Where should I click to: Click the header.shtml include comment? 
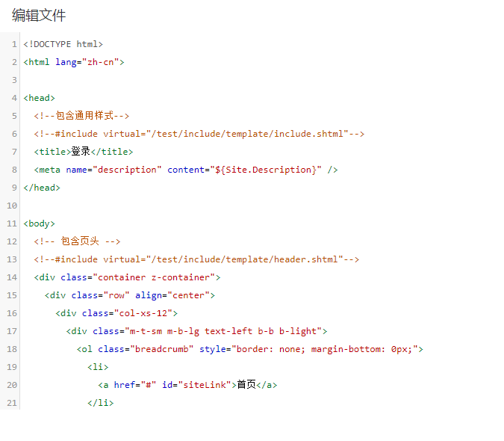[196, 259]
